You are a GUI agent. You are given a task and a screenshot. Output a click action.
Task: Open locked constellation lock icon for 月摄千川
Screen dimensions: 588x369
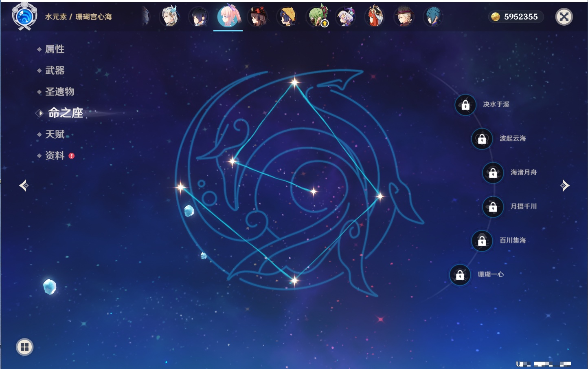point(493,207)
